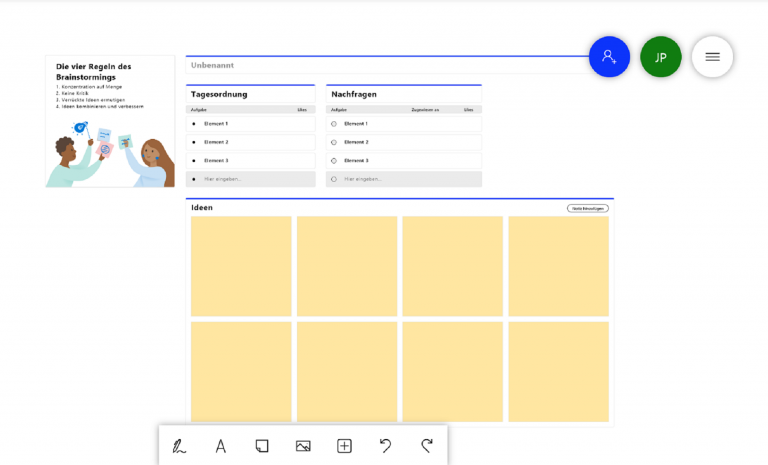Click Hier eingeben field in Tagesordnung list
This screenshot has width=768, height=465.
[250, 179]
